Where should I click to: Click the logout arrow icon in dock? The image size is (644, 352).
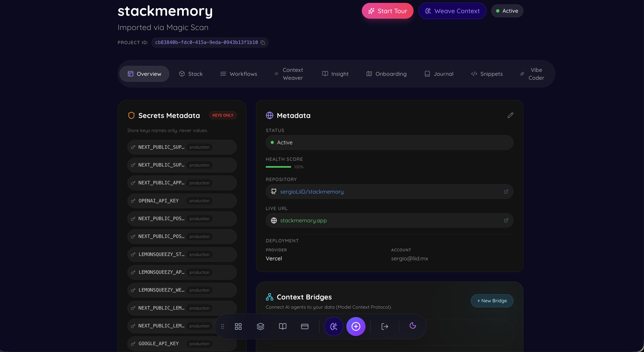tap(385, 326)
